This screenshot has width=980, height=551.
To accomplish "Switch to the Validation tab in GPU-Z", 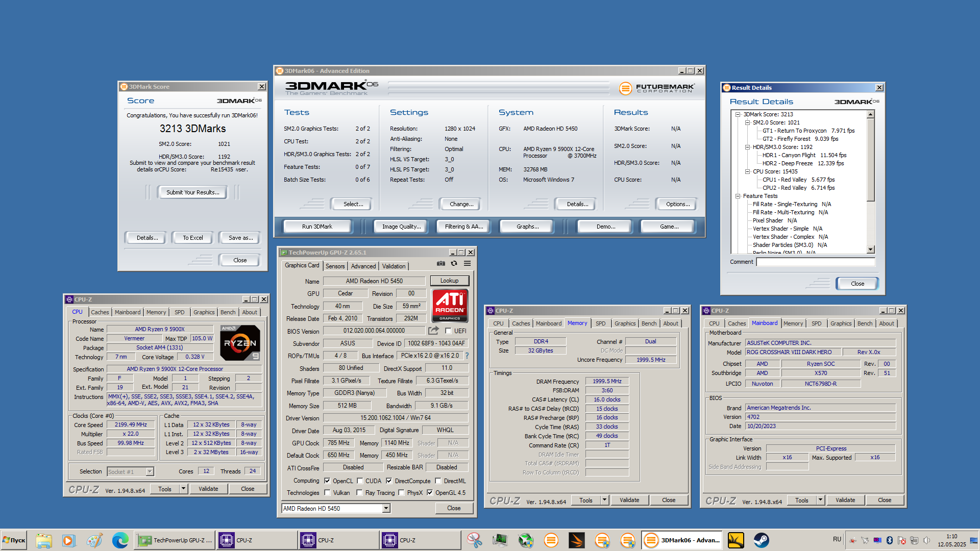I will (394, 266).
